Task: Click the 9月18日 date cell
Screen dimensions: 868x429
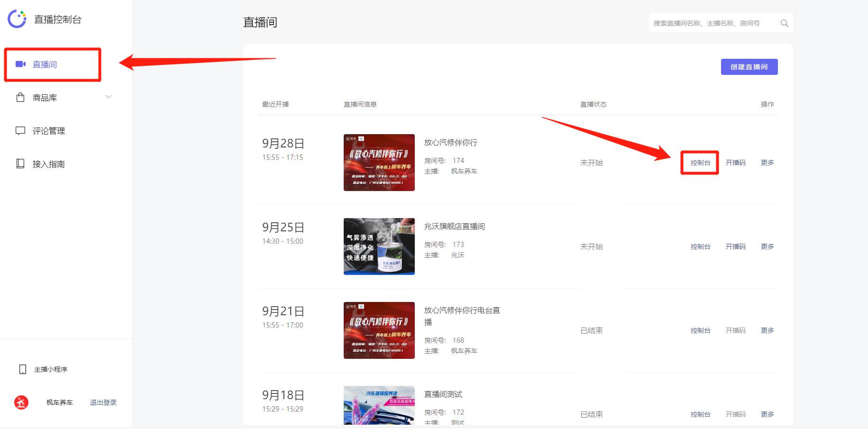Action: [283, 395]
